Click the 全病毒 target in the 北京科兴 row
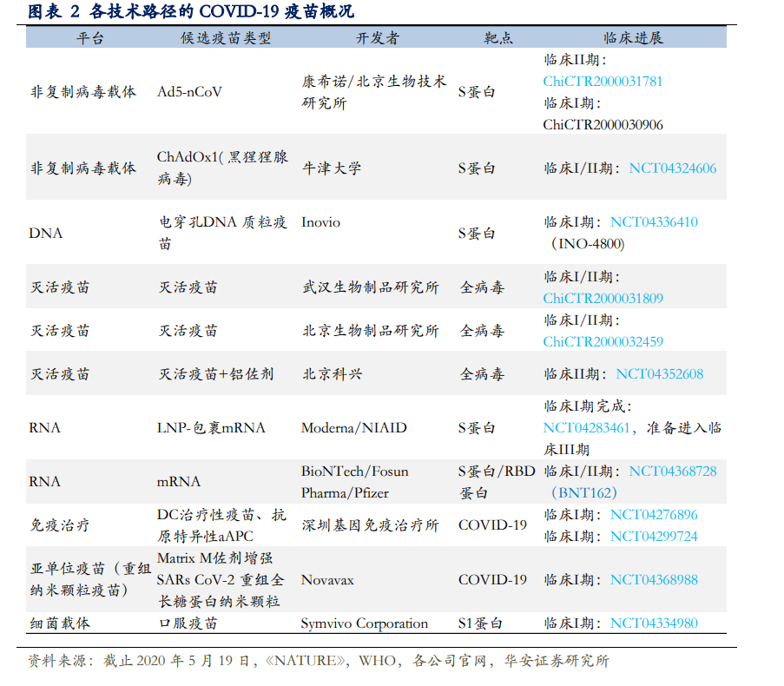This screenshot has height=686, width=784. [x=482, y=374]
